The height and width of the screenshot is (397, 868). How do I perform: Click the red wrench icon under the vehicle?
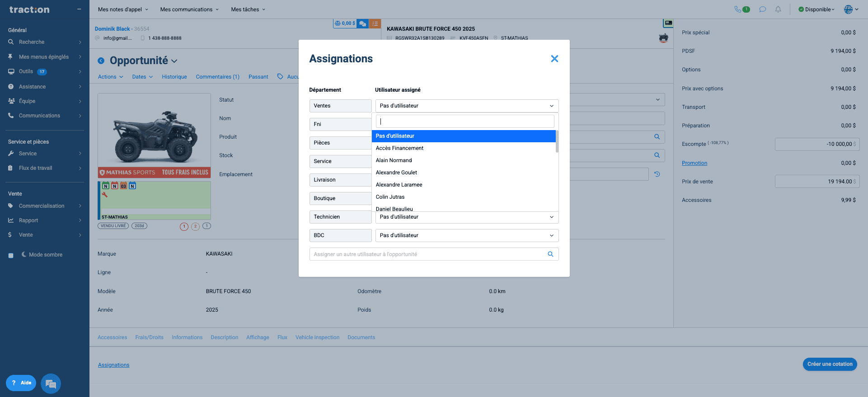[x=105, y=195]
